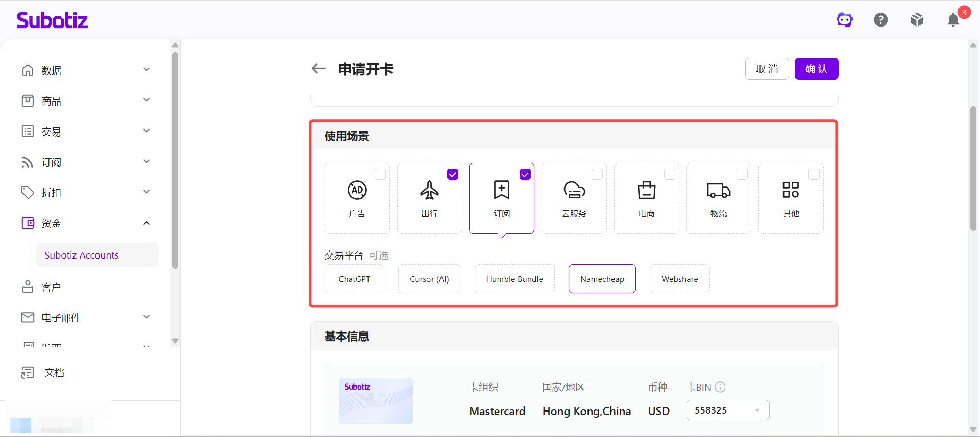This screenshot has height=437, width=980.
Task: Check the 云服务 scenario checkbox
Action: coord(597,174)
